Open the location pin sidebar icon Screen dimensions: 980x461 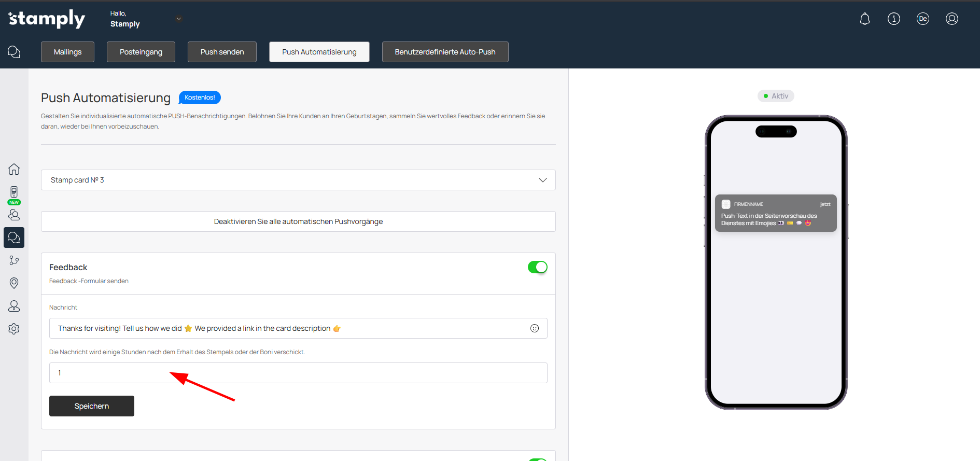click(x=14, y=283)
